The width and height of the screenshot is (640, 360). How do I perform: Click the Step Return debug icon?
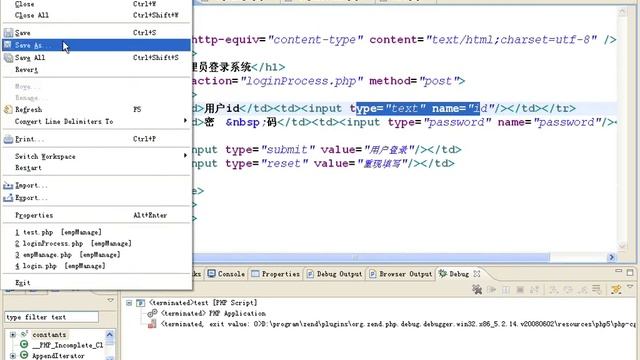(x=582, y=289)
